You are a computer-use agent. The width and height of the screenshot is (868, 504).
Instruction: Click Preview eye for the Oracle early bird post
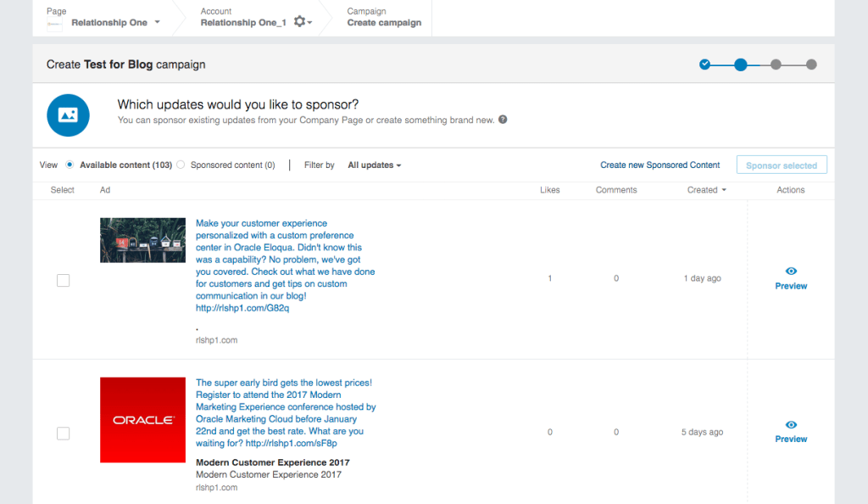coord(790,426)
